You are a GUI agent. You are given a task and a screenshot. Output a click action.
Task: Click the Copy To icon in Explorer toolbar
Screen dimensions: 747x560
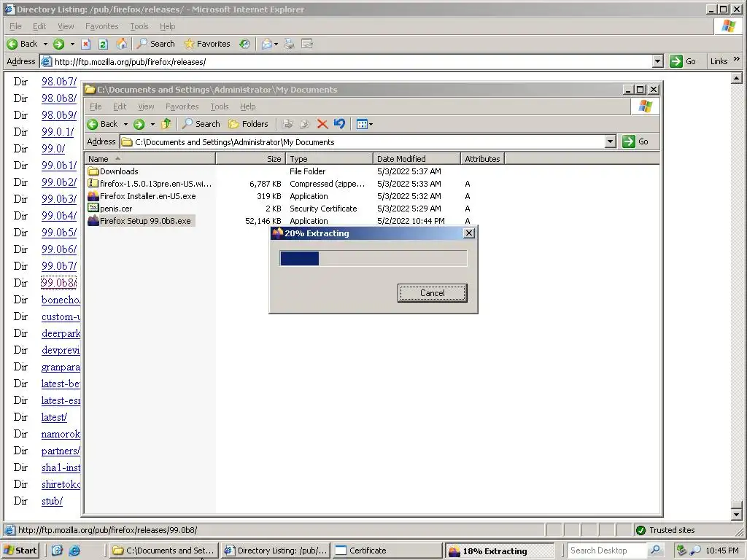click(305, 124)
